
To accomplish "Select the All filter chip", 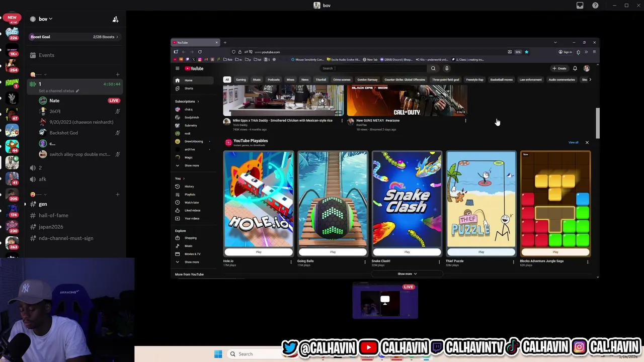I will pyautogui.click(x=227, y=79).
